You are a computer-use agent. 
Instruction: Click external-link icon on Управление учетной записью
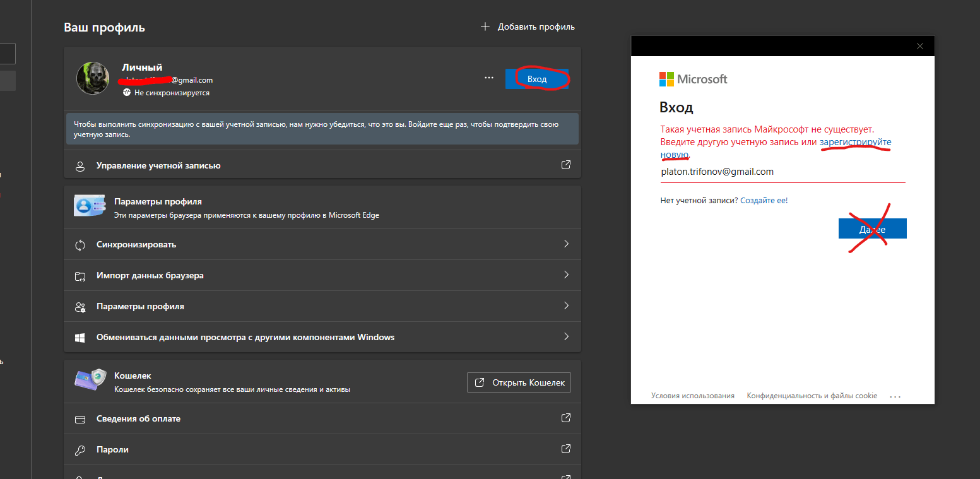pos(566,165)
